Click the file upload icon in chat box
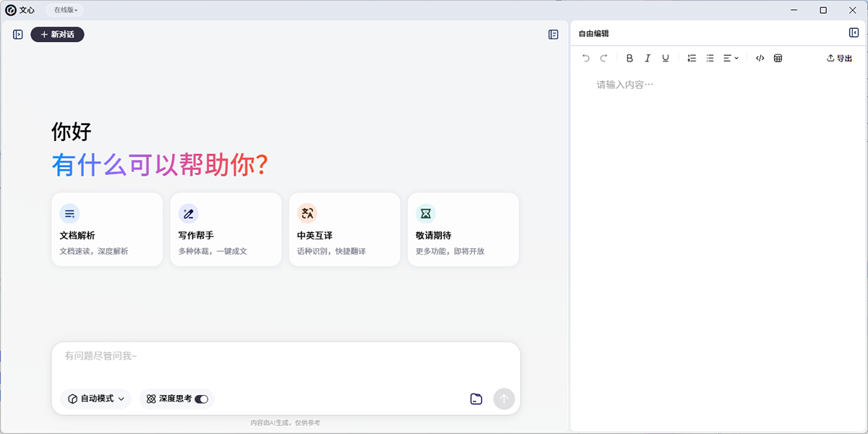Viewport: 868px width, 434px height. pos(476,399)
